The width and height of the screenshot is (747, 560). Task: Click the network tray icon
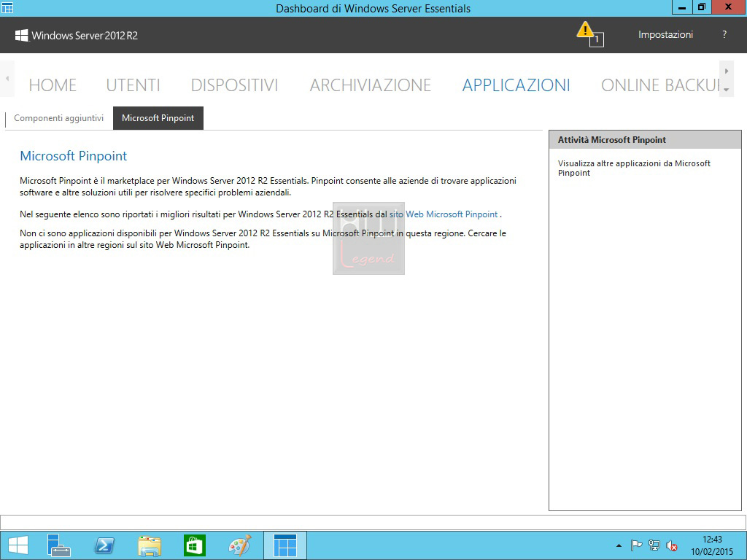(x=654, y=545)
